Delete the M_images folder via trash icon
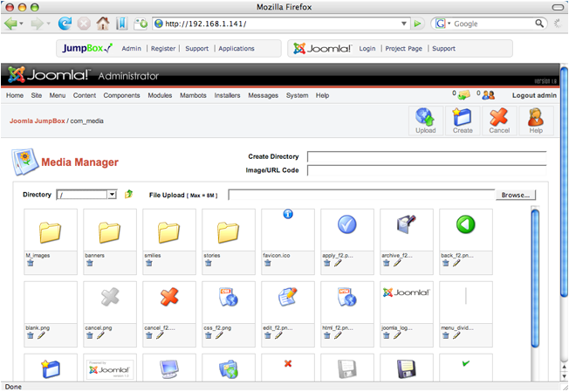The height and width of the screenshot is (392, 569). tap(31, 263)
